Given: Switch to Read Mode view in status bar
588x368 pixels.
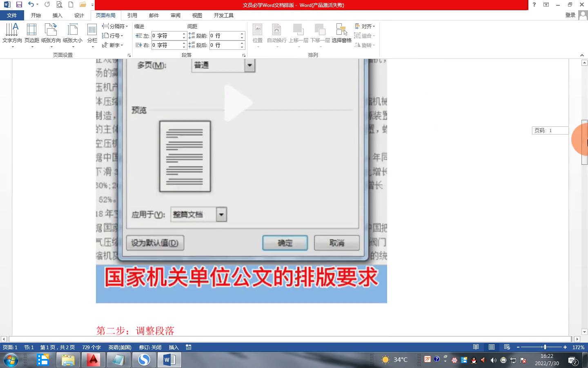Looking at the screenshot, I should click(x=476, y=347).
